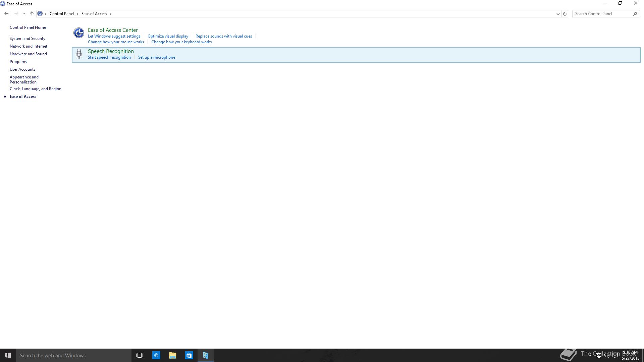Click Change how your keyboard works
The width and height of the screenshot is (644, 362).
(x=181, y=42)
